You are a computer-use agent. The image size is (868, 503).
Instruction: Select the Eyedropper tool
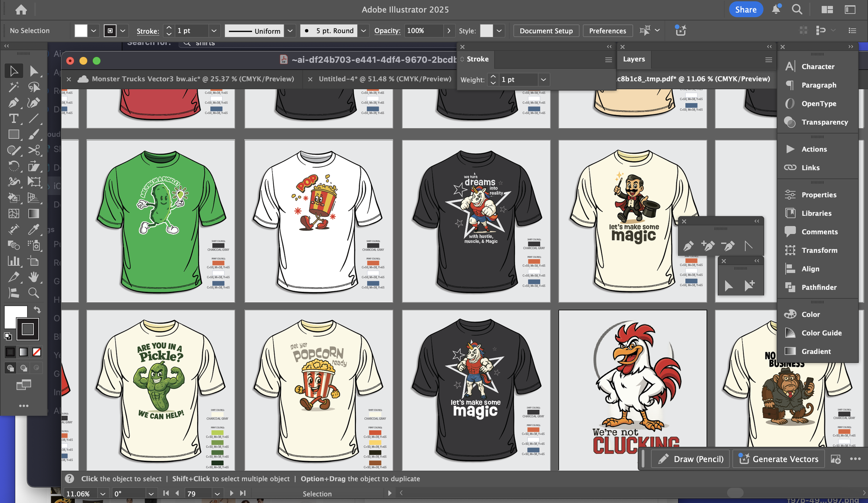(x=34, y=229)
